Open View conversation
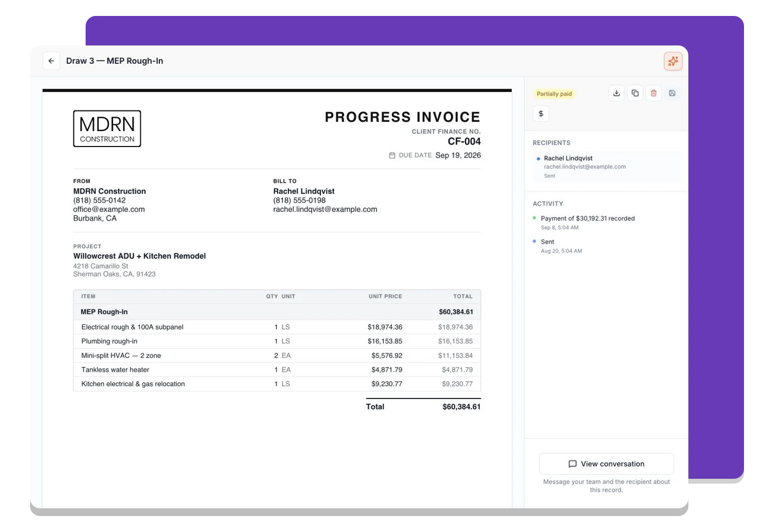 click(606, 464)
